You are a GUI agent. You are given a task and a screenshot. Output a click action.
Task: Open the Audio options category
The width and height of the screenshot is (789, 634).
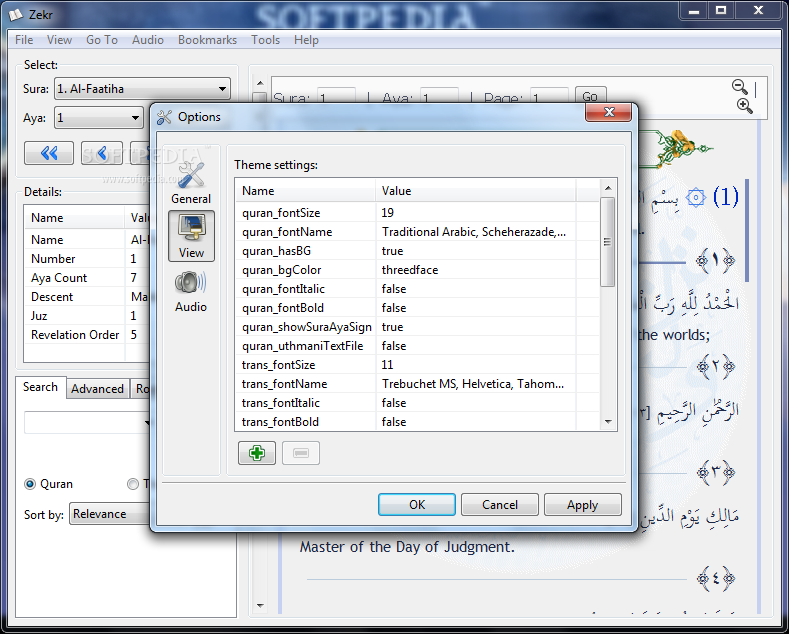[191, 292]
